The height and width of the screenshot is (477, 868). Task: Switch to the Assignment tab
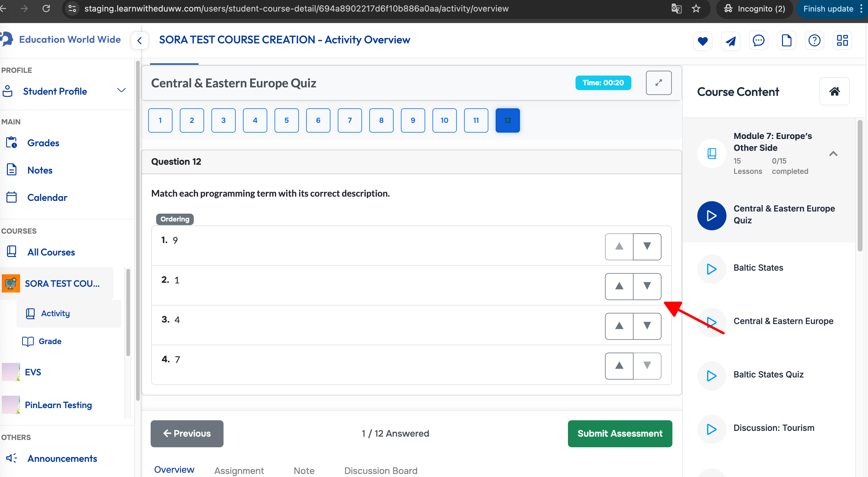239,470
